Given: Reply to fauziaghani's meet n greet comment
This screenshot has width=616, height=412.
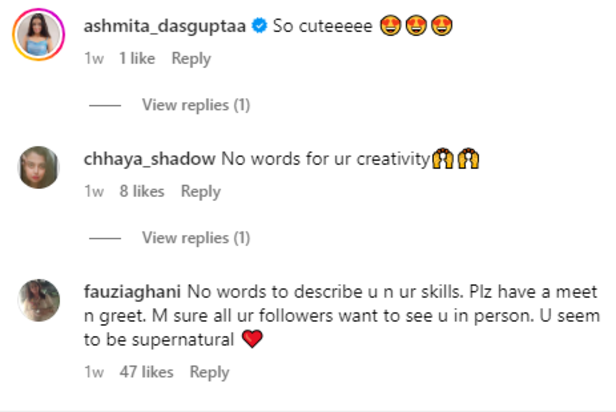Looking at the screenshot, I should coord(209,372).
